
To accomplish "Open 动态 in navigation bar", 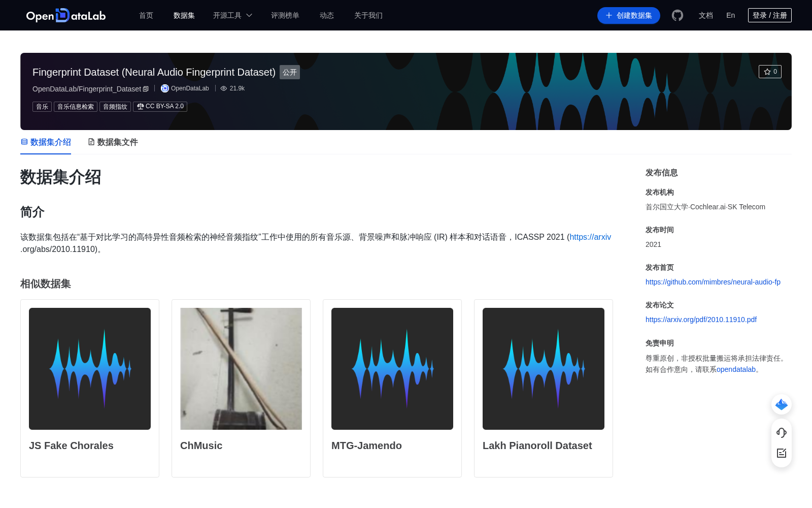I will click(x=327, y=15).
